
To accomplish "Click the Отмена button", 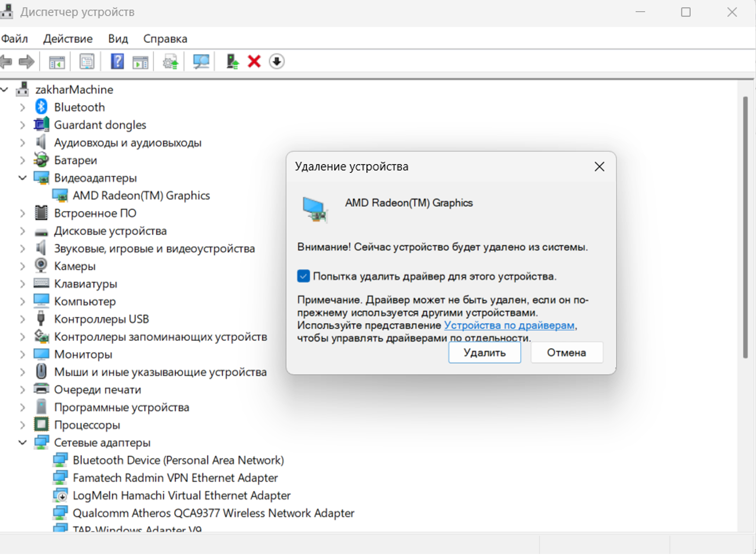I will [566, 353].
